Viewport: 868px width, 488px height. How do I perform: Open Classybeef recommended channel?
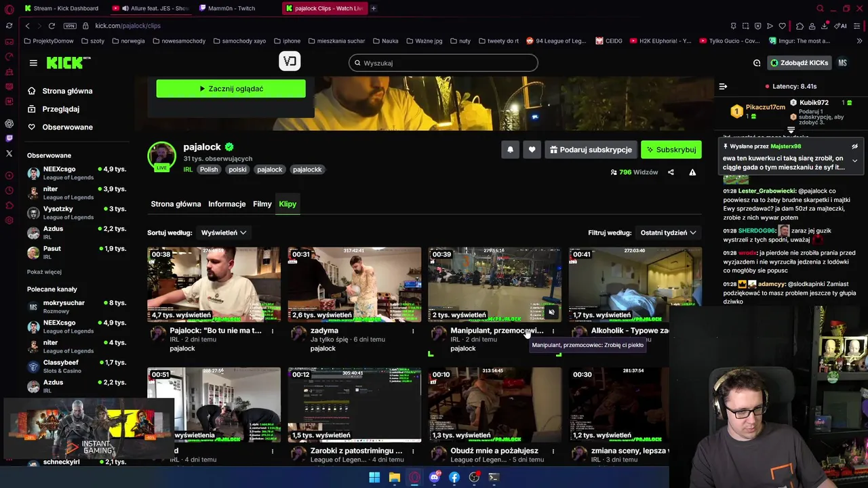click(x=77, y=366)
